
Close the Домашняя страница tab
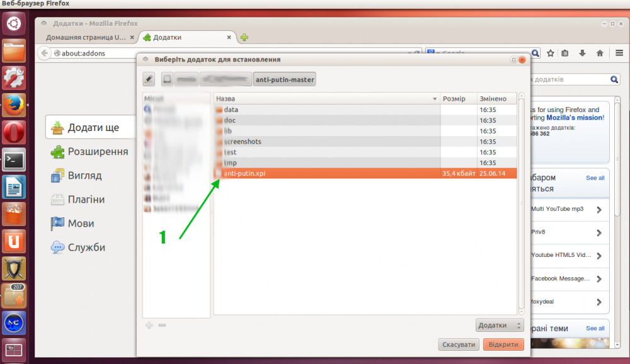[132, 37]
